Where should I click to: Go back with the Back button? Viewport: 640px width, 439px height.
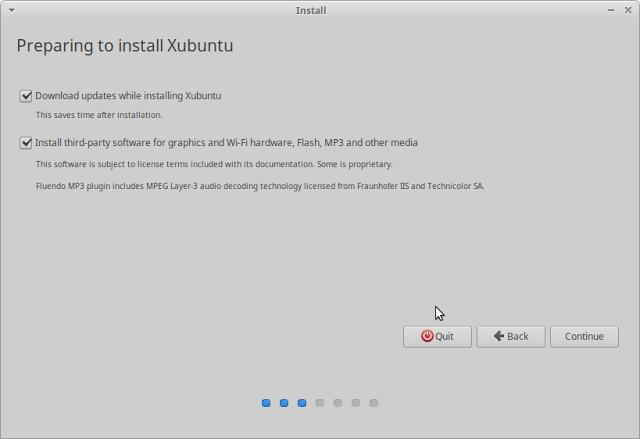click(x=510, y=336)
